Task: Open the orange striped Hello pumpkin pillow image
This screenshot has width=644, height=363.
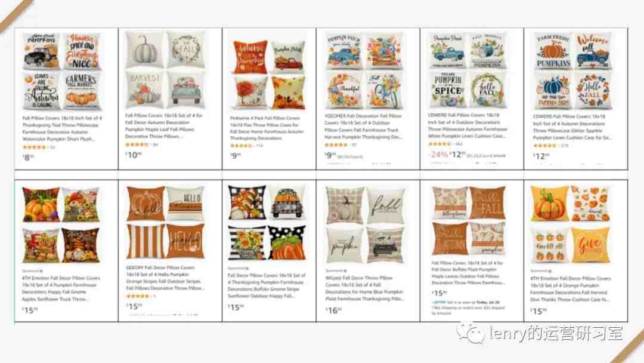Action: tap(166, 223)
